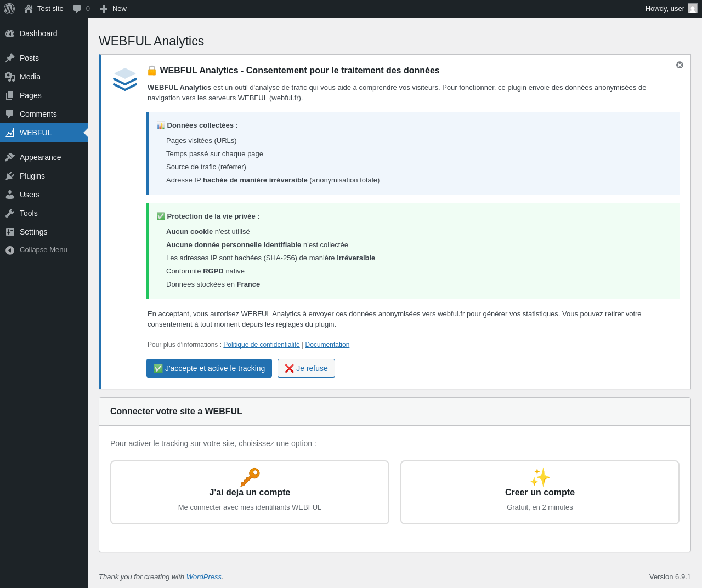Click the Pages visitées (URLs) line
The image size is (702, 588).
click(201, 141)
